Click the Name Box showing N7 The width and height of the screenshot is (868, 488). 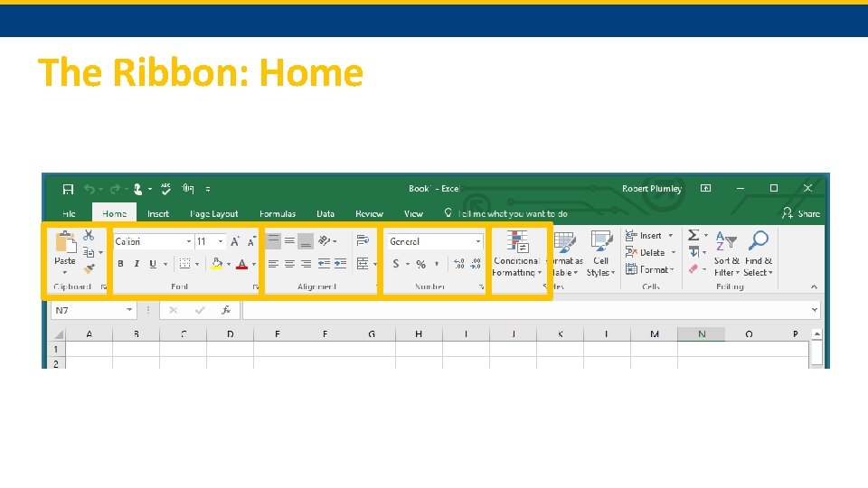93,310
